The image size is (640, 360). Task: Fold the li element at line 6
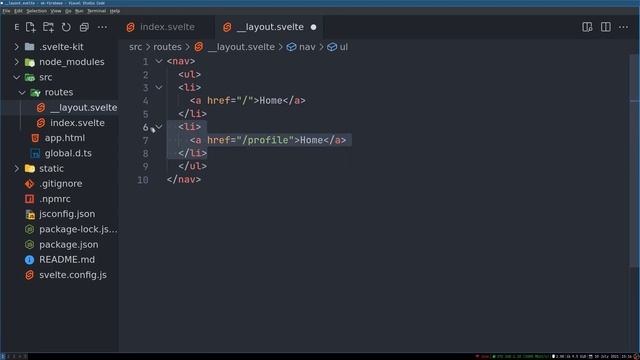pos(159,127)
